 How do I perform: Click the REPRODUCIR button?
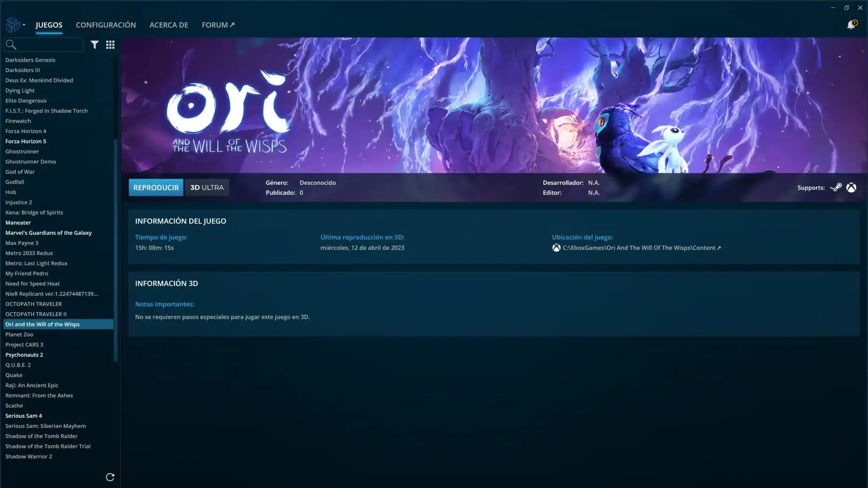(156, 188)
